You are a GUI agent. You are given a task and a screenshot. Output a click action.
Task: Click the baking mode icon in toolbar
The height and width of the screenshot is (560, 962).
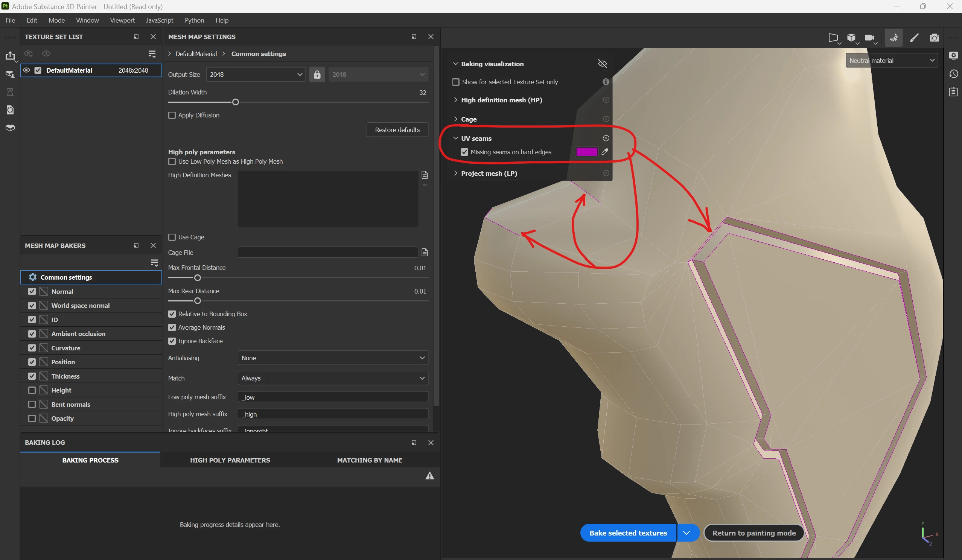click(893, 37)
